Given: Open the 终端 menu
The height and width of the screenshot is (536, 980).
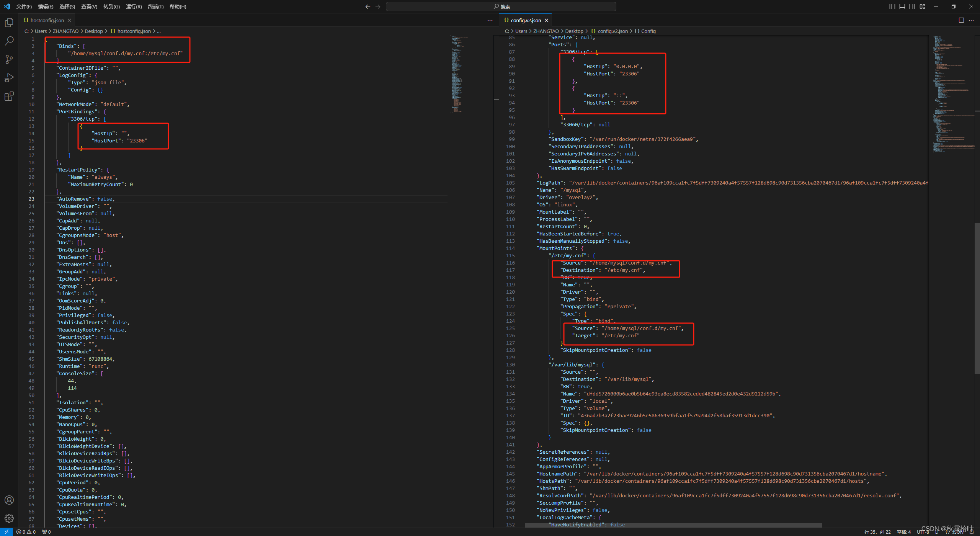Looking at the screenshot, I should (x=156, y=7).
